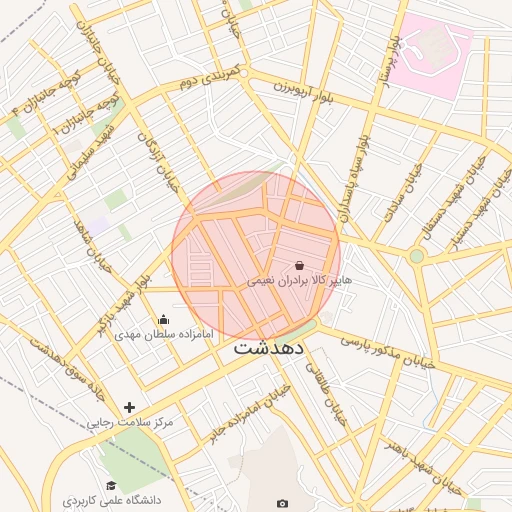Select the pink hospital area near بلوار پرستار

pos(430,56)
